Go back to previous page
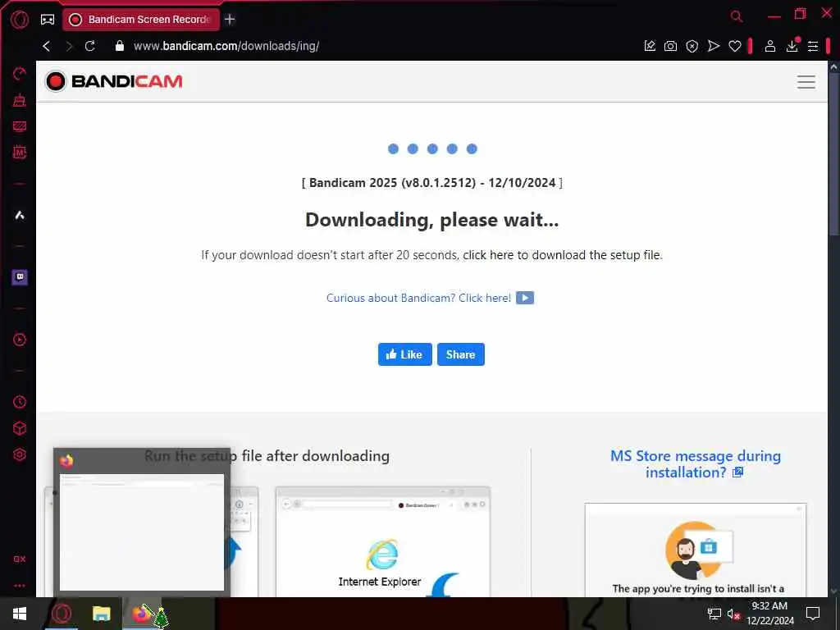840x630 pixels. pyautogui.click(x=47, y=46)
